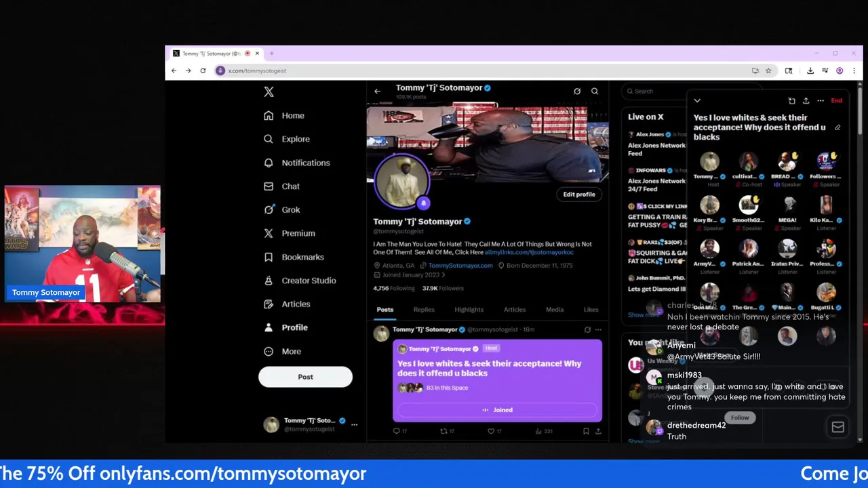Open the More menu in sidebar
The height and width of the screenshot is (488, 868).
(283, 351)
